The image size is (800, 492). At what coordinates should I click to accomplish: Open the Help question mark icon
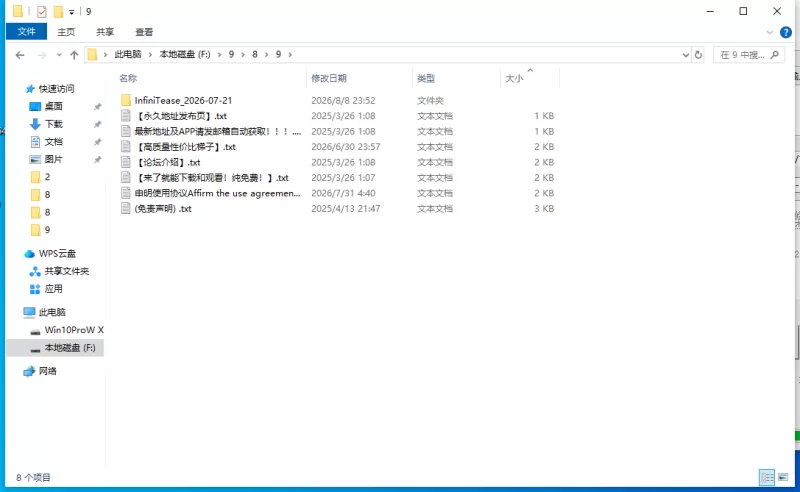pyautogui.click(x=786, y=32)
